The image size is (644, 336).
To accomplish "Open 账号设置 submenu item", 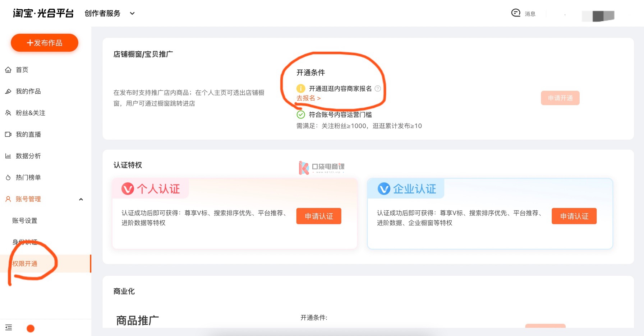I will point(25,220).
